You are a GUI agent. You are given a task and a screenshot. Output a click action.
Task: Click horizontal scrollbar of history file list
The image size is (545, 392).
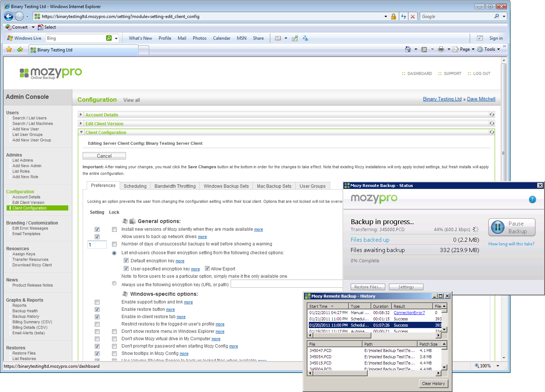[x=375, y=373]
